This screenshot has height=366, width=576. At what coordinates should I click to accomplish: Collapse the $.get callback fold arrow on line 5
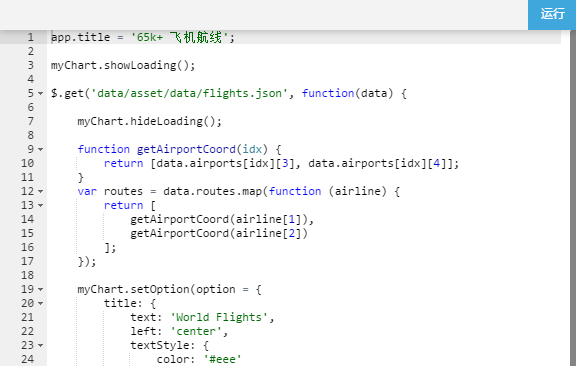click(40, 94)
